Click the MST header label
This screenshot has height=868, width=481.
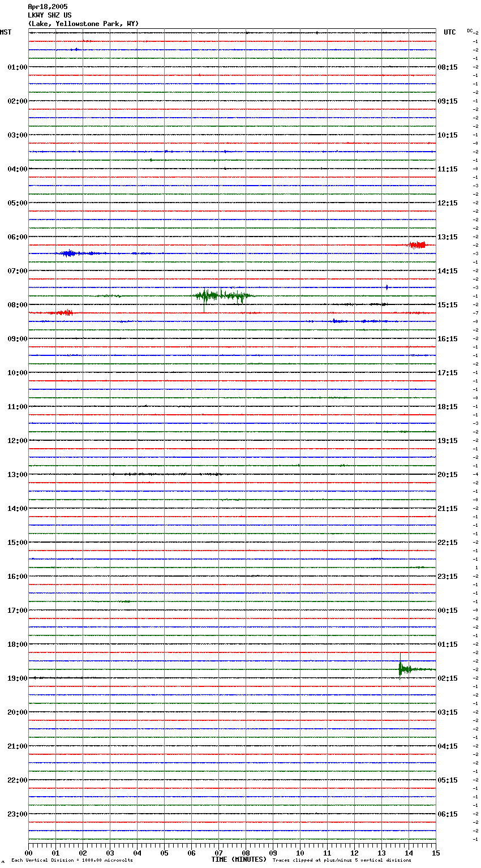pyautogui.click(x=6, y=32)
